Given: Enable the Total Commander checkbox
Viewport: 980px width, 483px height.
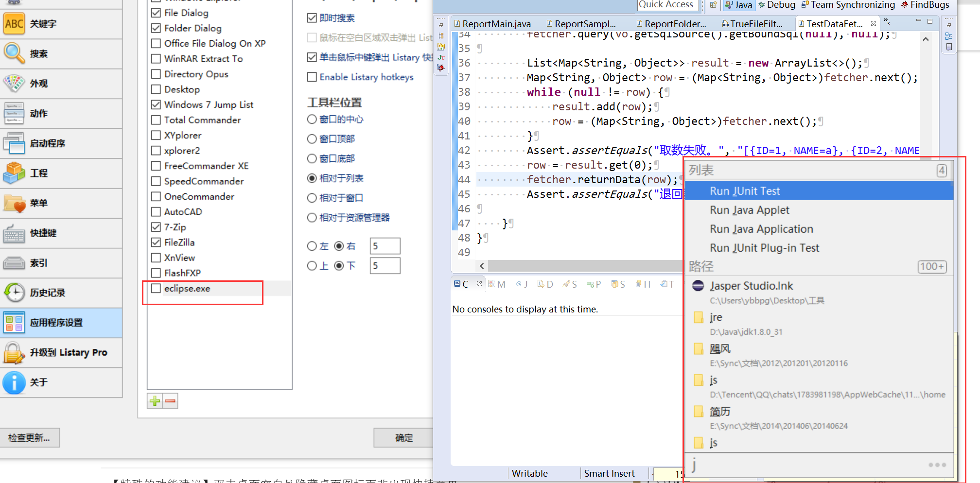Looking at the screenshot, I should pyautogui.click(x=156, y=120).
